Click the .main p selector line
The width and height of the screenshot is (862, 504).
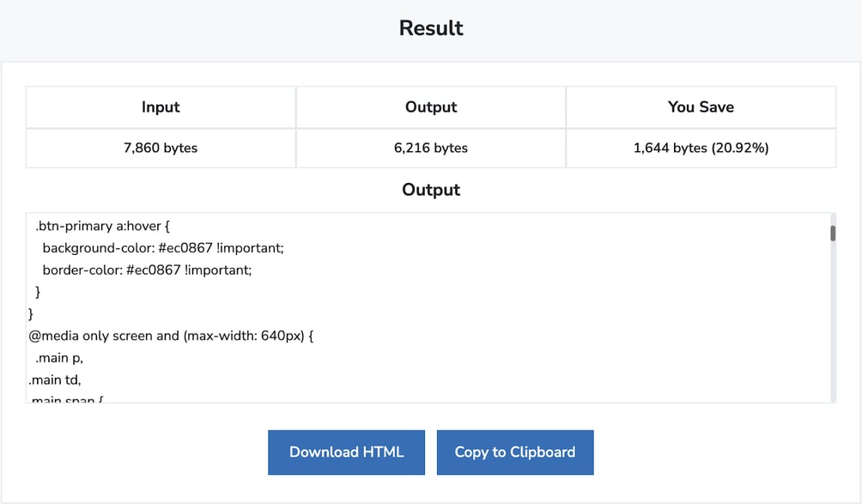[x=58, y=357]
